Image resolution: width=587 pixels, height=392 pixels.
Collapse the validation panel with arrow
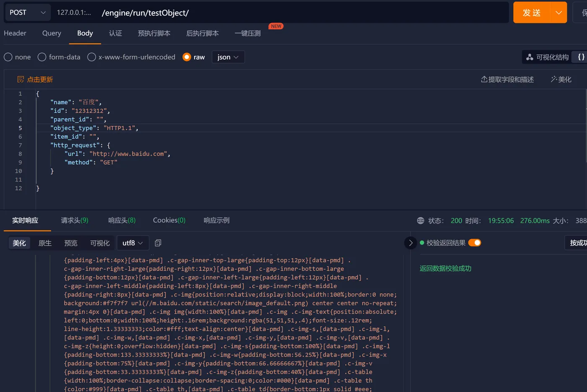[410, 243]
